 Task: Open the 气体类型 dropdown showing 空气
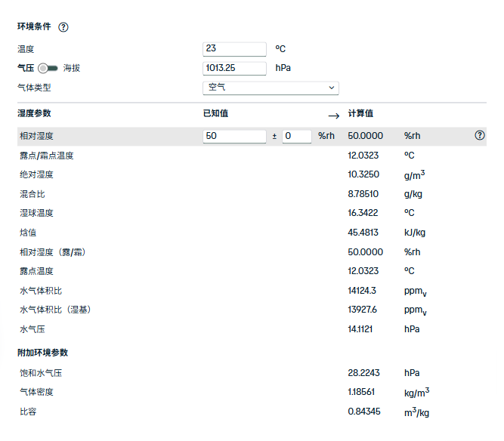coord(271,88)
